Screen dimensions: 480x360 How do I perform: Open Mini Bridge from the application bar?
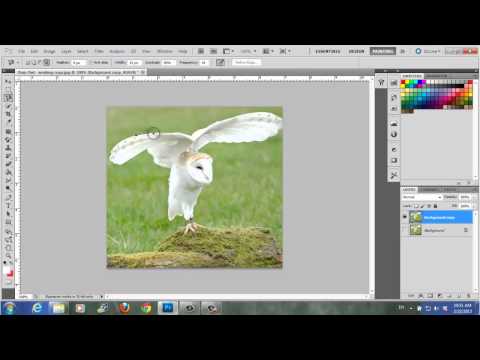coord(213,51)
